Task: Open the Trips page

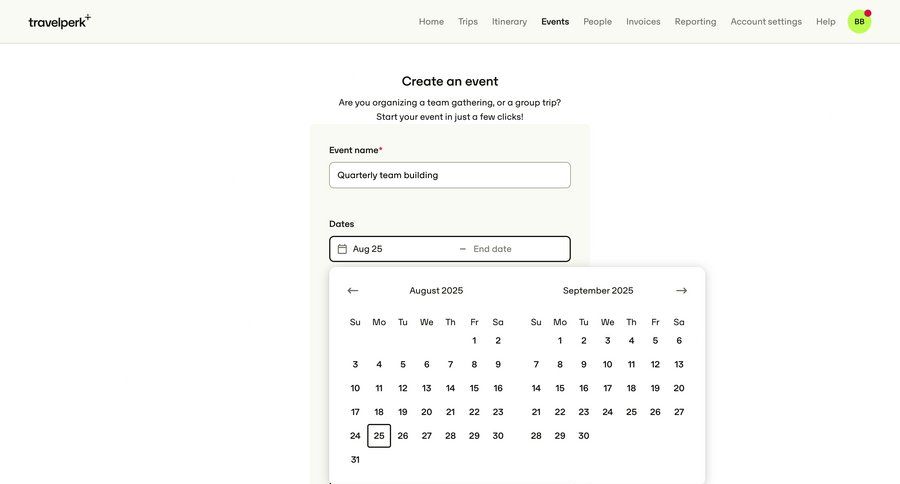Action: click(468, 22)
